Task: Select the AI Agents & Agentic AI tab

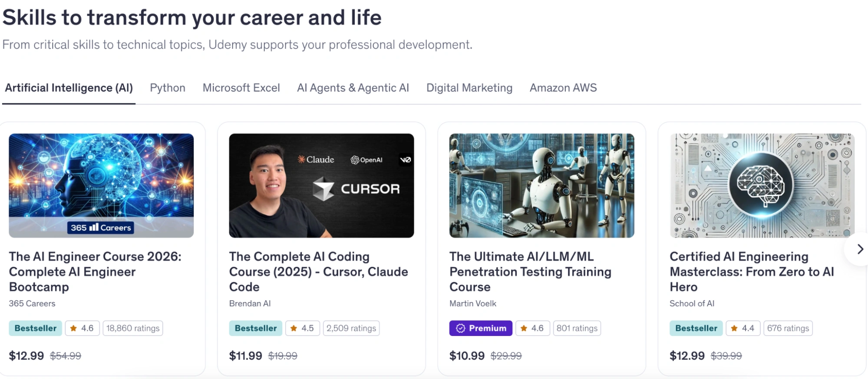Action: (353, 88)
